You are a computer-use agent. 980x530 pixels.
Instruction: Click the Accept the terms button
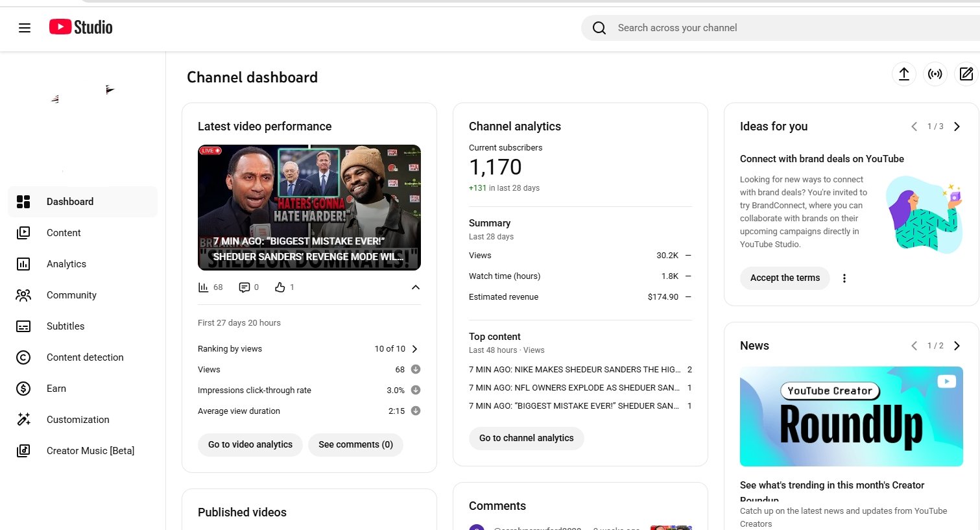click(x=785, y=278)
